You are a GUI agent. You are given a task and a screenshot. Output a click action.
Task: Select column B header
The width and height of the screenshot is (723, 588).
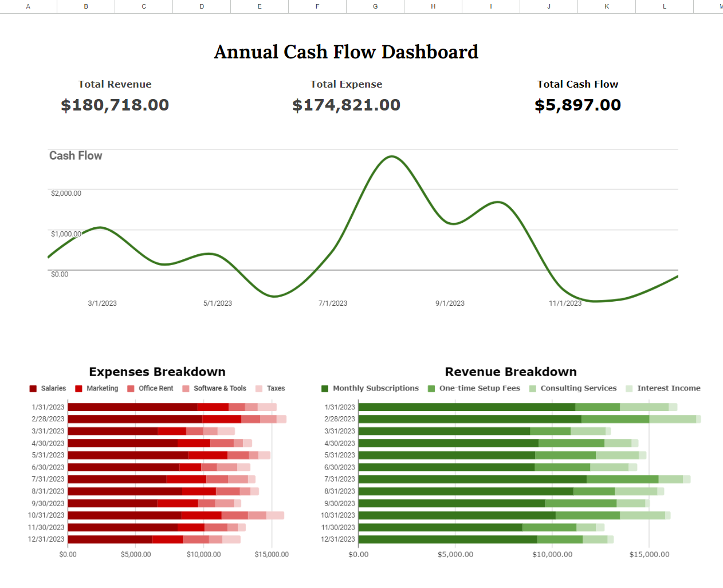(x=86, y=6)
